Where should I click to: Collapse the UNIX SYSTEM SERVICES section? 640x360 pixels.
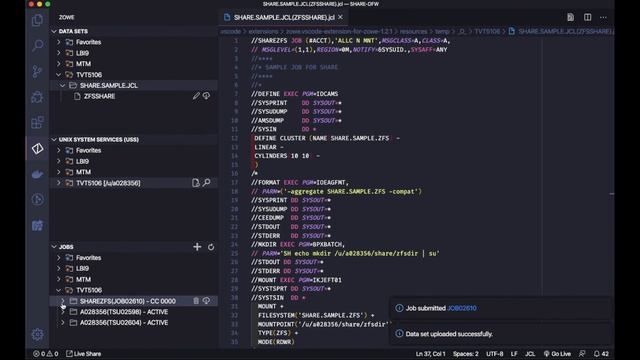[54, 140]
